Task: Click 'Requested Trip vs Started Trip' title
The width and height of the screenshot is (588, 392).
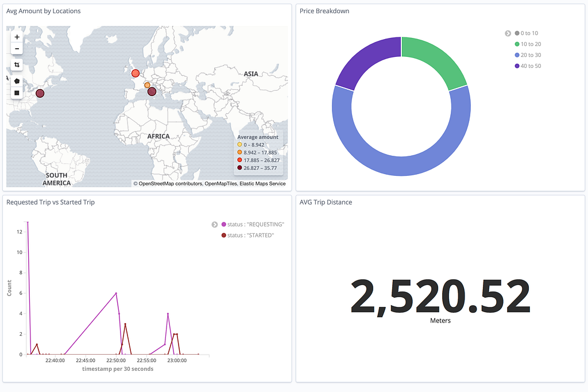Action: 51,202
